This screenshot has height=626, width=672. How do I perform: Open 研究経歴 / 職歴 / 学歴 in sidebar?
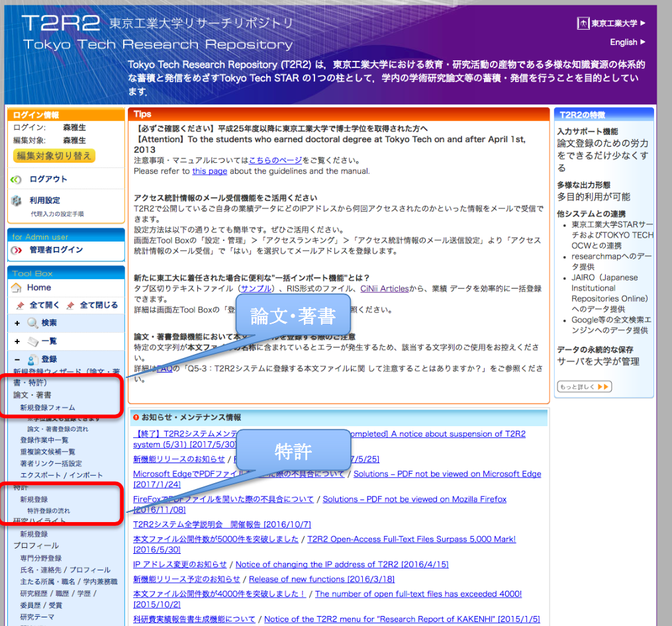(58, 594)
